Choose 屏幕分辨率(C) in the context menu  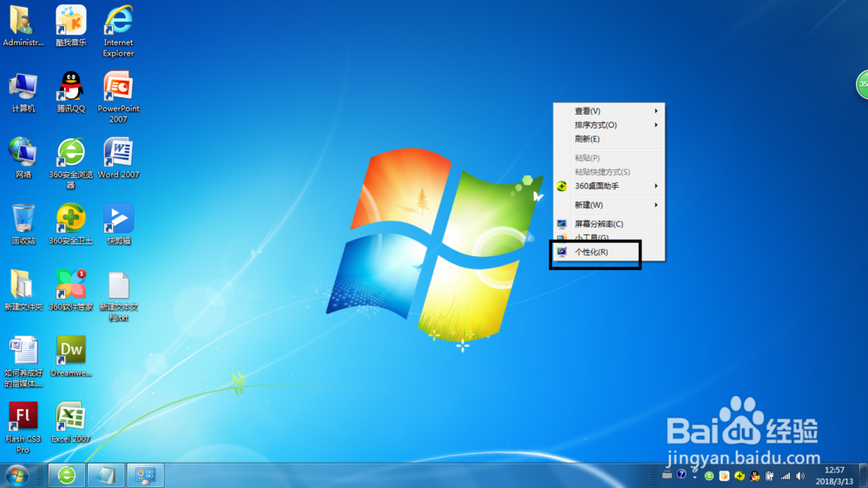pyautogui.click(x=609, y=224)
